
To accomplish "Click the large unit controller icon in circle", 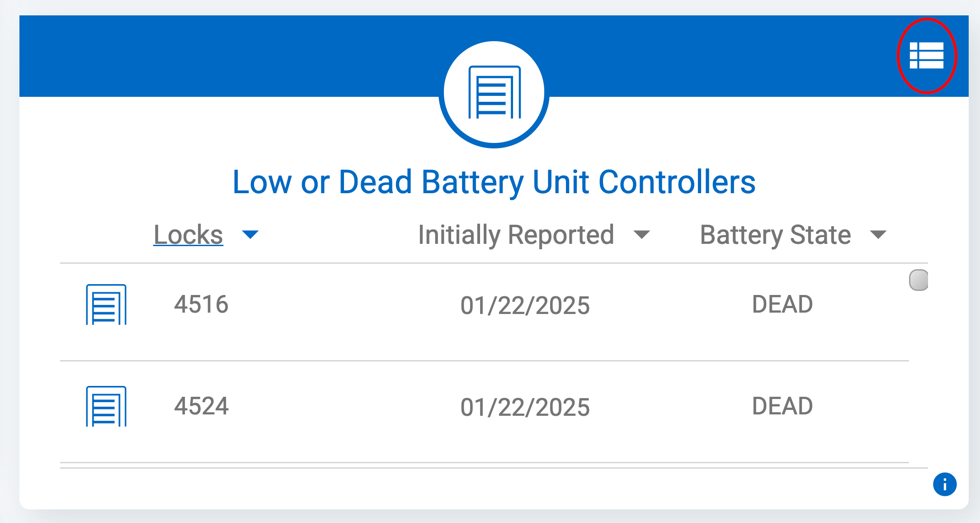I will 495,92.
